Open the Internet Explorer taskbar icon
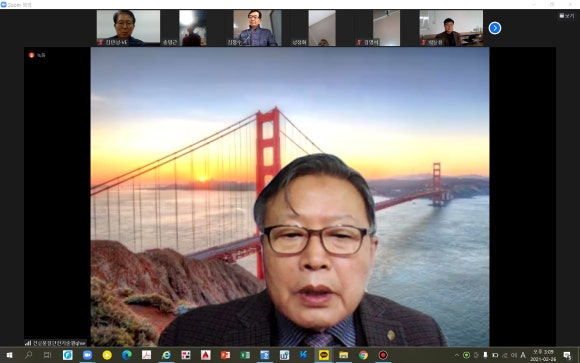580x363 pixels. point(166,355)
